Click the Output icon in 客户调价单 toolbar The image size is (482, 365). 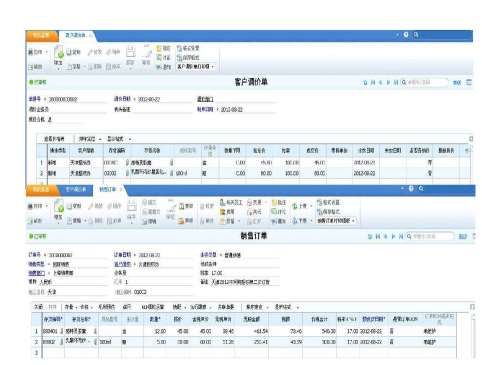[31, 67]
